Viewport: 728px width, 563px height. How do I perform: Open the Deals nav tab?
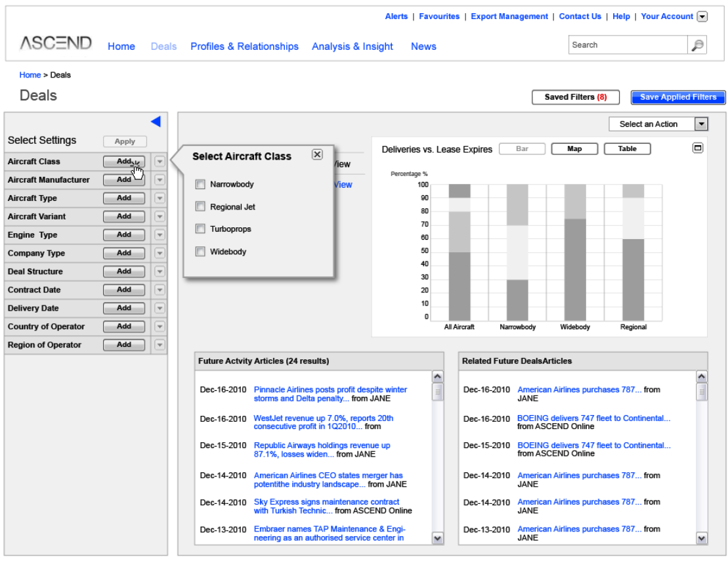click(x=163, y=47)
